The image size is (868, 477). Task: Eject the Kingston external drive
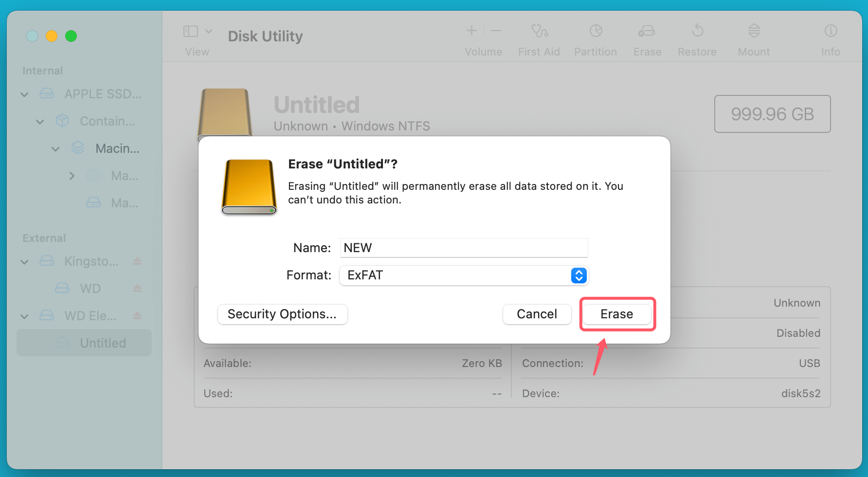tap(137, 261)
